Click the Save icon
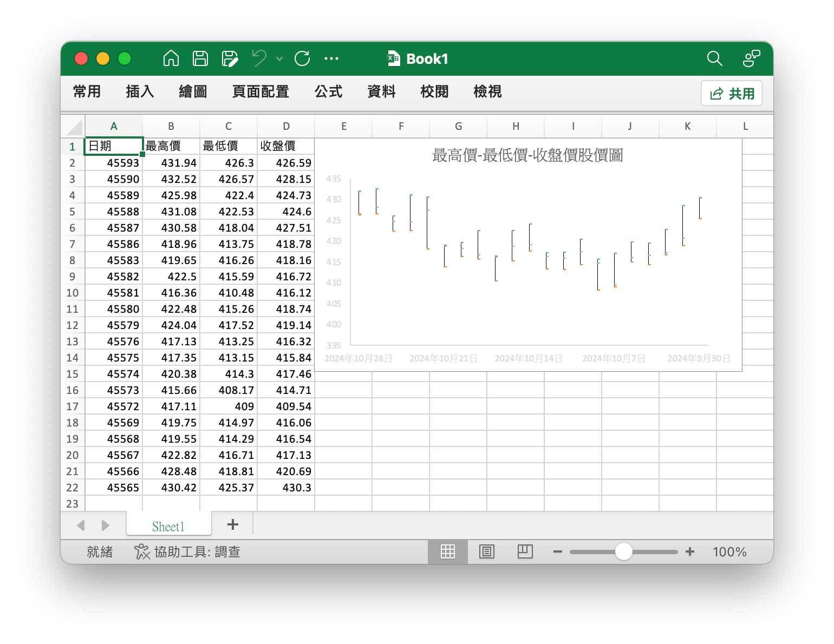 pyautogui.click(x=200, y=58)
